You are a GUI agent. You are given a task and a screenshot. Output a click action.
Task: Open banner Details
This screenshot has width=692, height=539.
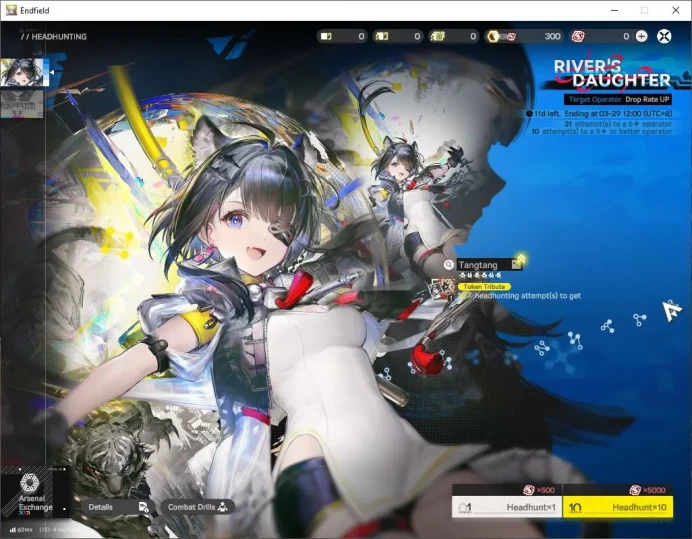(118, 507)
